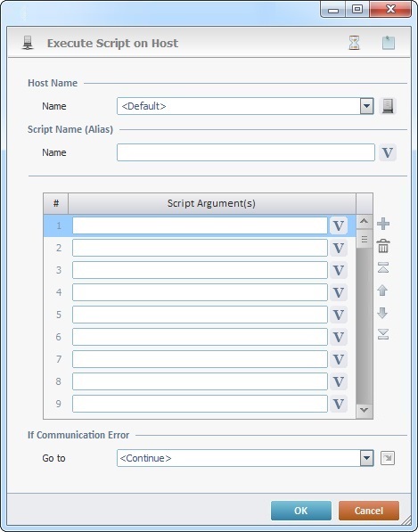418x532 pixels.
Task: Select row number 7 in arguments table
Action: [x=59, y=359]
